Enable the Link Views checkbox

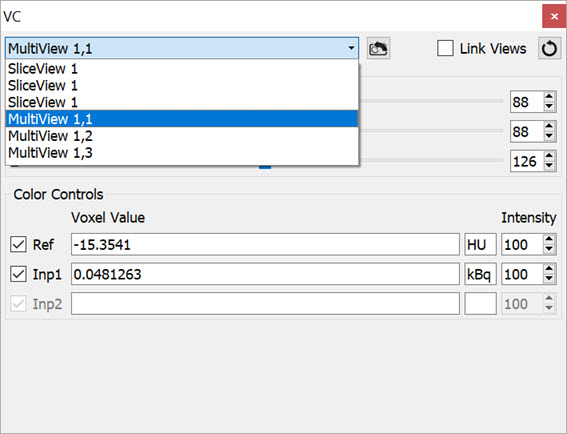coord(445,48)
